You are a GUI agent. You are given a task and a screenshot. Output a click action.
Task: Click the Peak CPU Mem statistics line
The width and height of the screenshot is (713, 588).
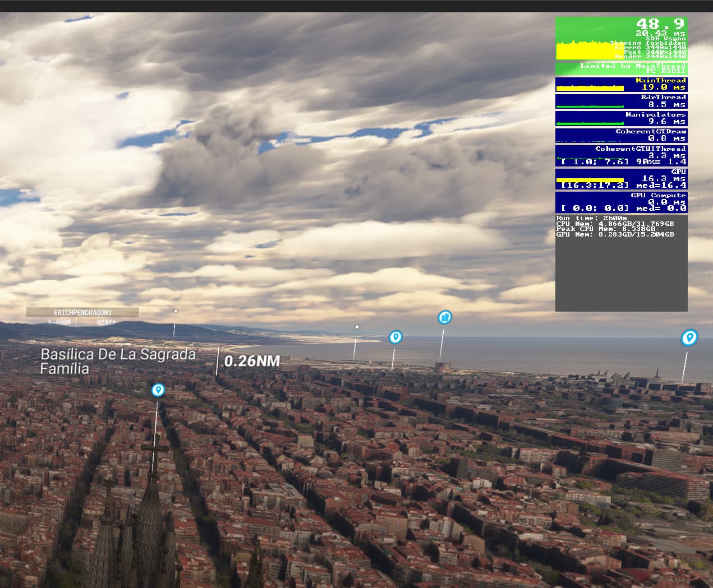[606, 229]
